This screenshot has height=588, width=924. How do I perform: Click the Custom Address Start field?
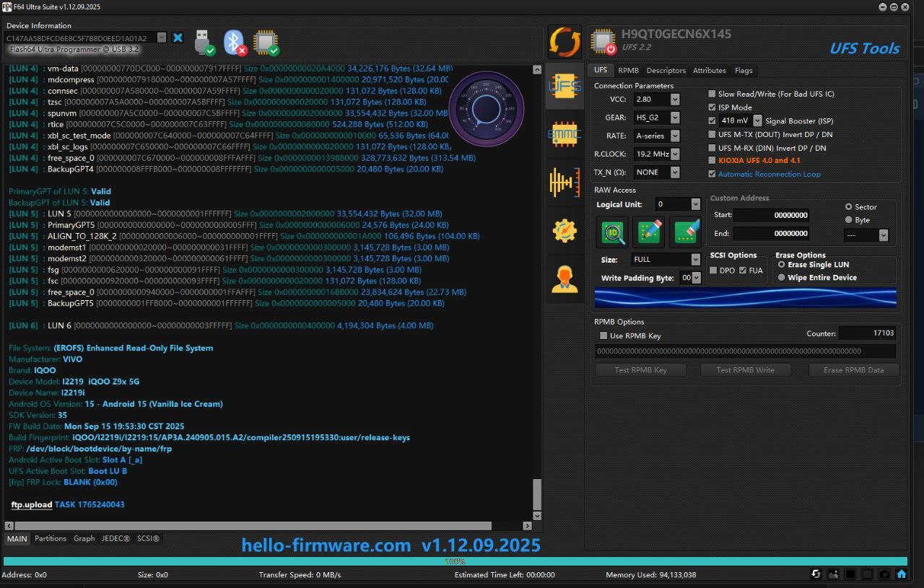[x=771, y=215]
